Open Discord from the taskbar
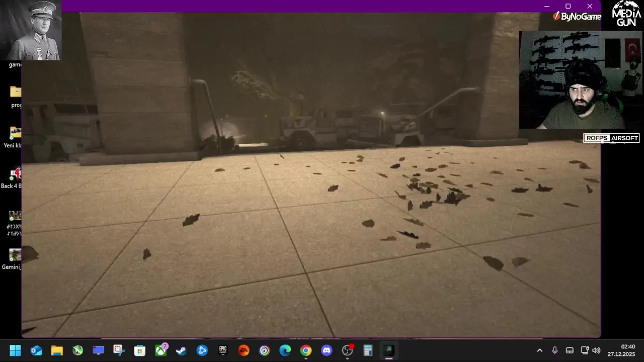This screenshot has height=362, width=644. click(327, 350)
